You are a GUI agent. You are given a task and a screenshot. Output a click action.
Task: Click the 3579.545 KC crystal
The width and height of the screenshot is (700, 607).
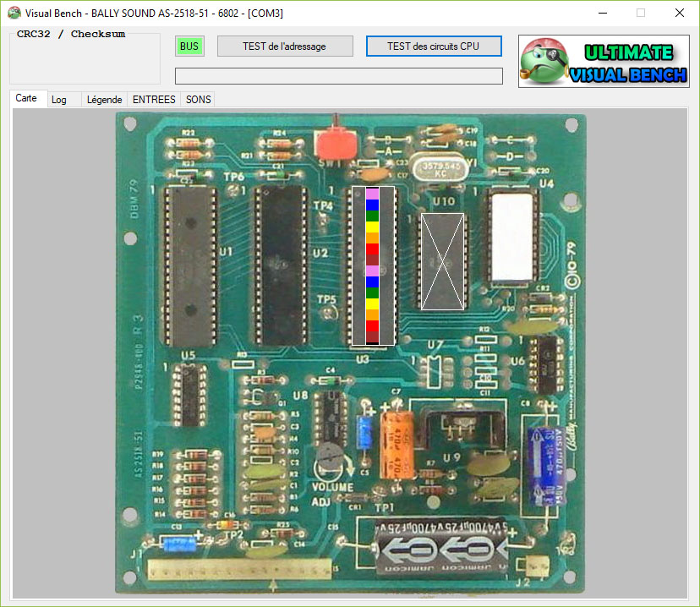[x=440, y=169]
